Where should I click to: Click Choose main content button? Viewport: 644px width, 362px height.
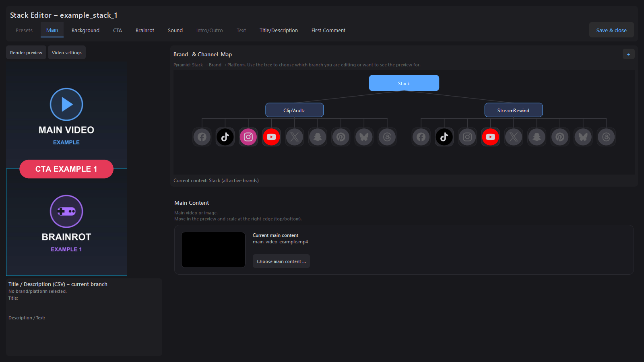click(x=281, y=261)
